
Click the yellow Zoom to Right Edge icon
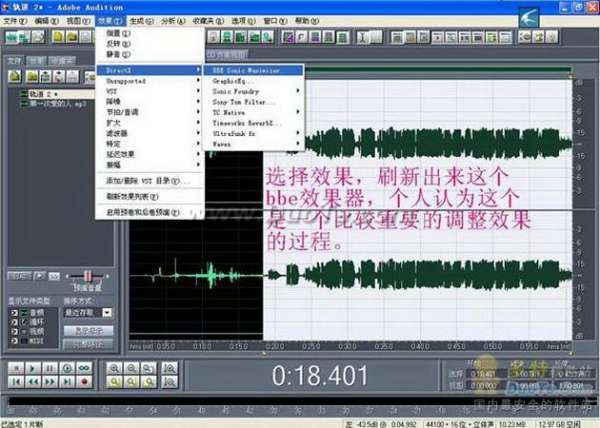click(148, 382)
